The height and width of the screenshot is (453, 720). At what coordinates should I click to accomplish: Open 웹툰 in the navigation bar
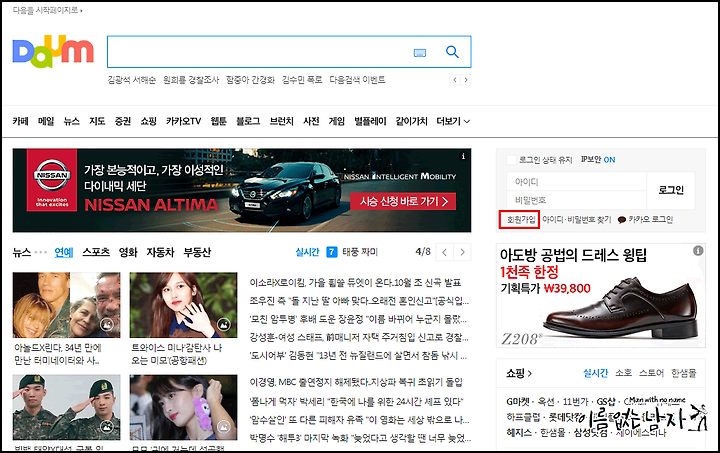[x=219, y=121]
